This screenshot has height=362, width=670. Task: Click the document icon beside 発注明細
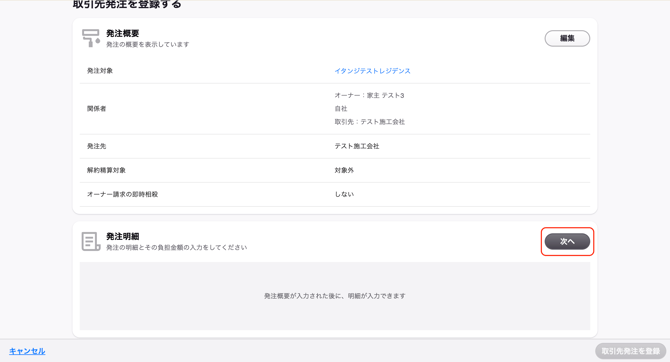tap(91, 241)
